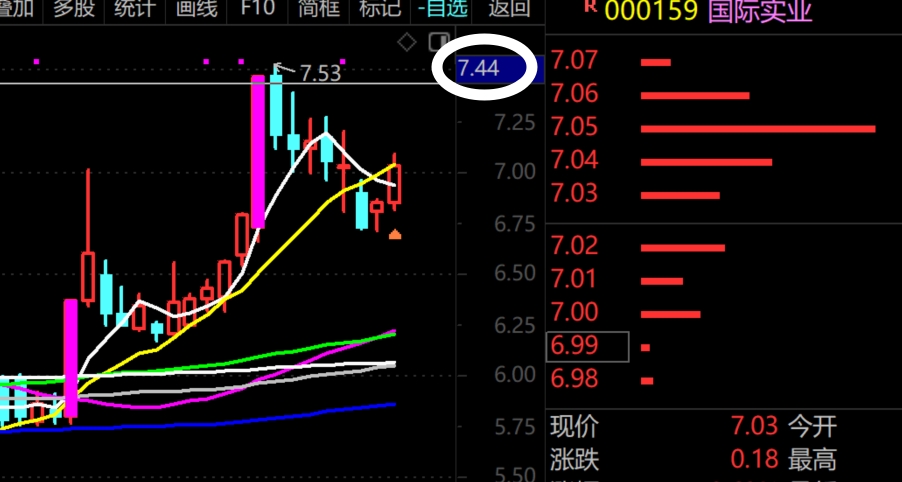Open the 统计 statistics tool
Image resolution: width=902 pixels, height=482 pixels.
pyautogui.click(x=135, y=10)
